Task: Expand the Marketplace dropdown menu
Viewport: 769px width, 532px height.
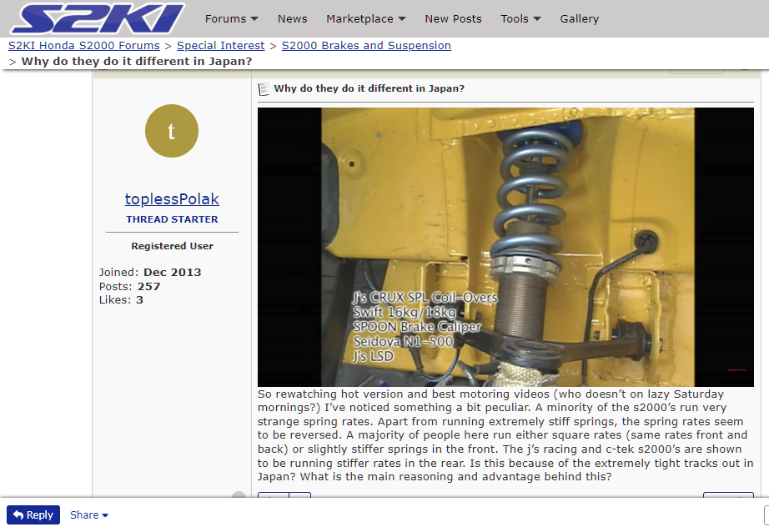Action: tap(366, 18)
